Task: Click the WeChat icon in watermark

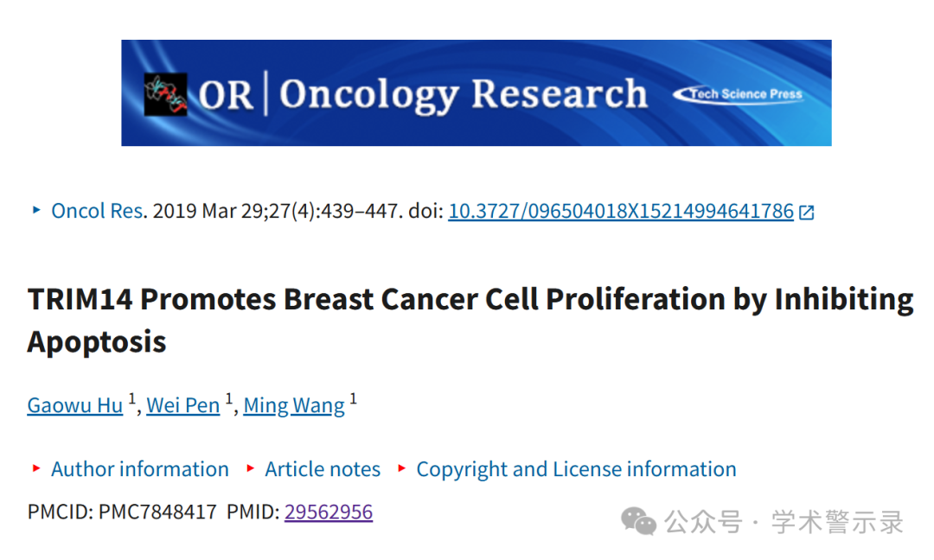Action: coord(638,521)
